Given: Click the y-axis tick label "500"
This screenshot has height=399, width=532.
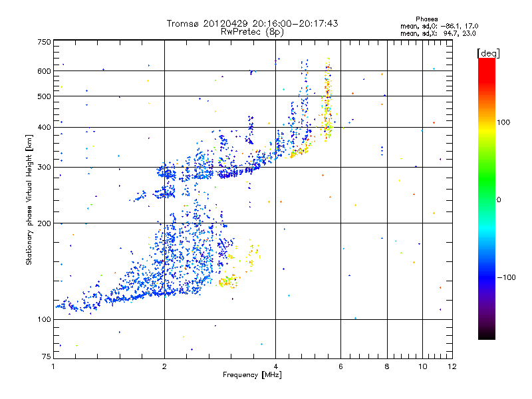Looking at the screenshot, I should [44, 96].
